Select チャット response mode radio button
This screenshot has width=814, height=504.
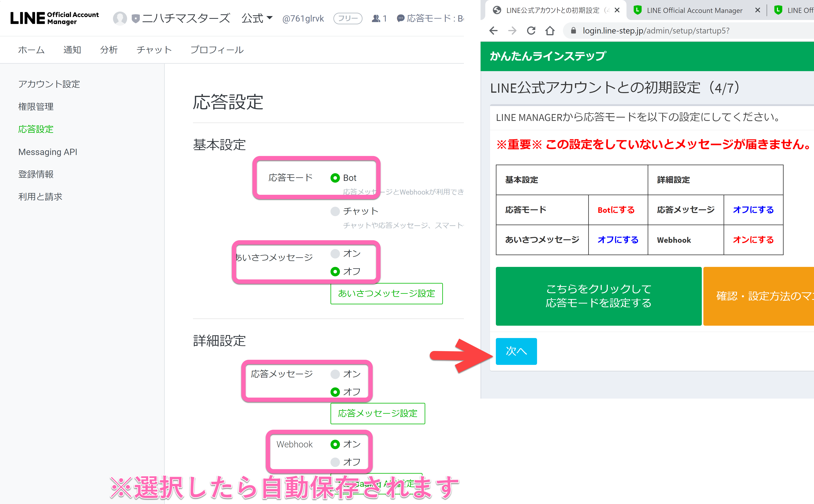point(335,211)
